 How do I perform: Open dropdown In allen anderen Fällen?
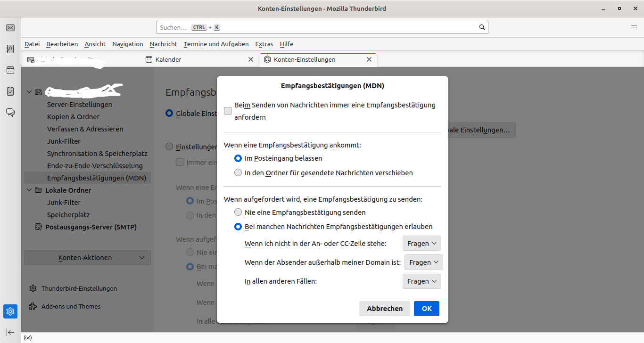click(x=422, y=281)
